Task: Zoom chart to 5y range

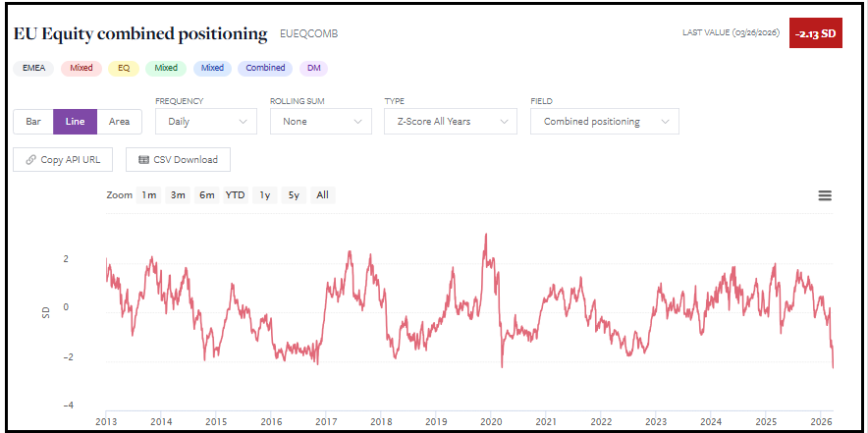Action: pyautogui.click(x=293, y=195)
